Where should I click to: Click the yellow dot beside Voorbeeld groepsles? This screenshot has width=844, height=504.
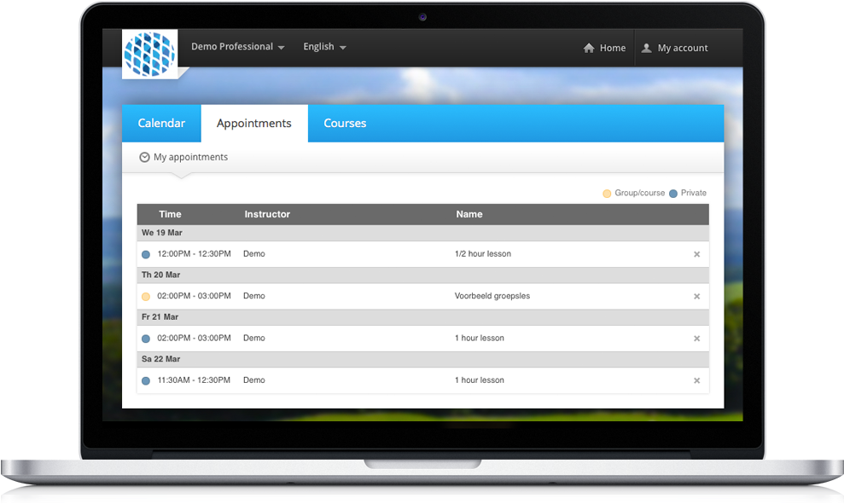tap(145, 296)
